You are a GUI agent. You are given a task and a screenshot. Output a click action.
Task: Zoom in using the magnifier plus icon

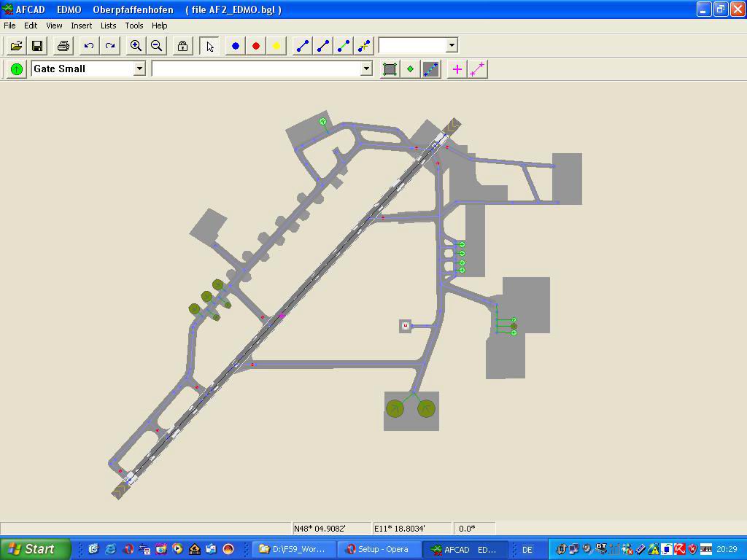pos(136,46)
